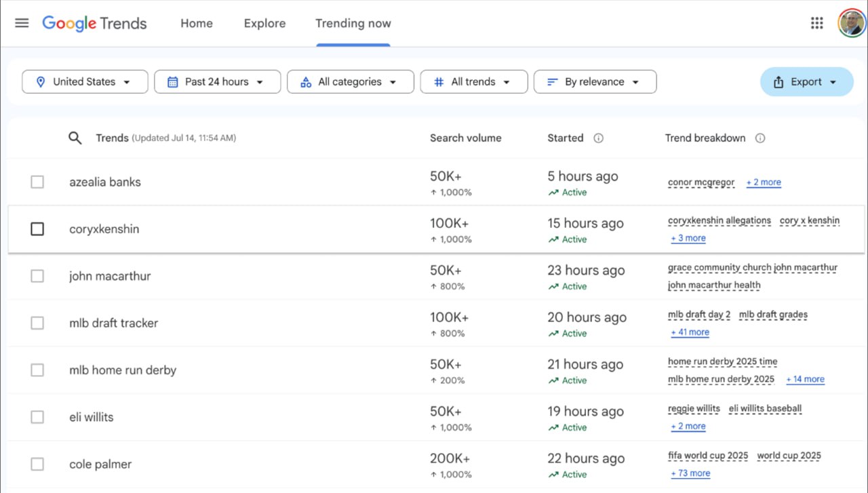The height and width of the screenshot is (493, 868).
Task: Open the home run derby 2025 time term
Action: (723, 361)
